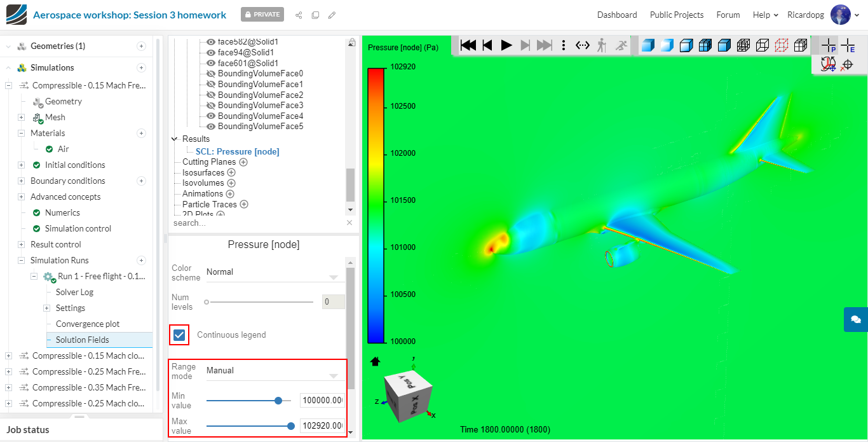Image resolution: width=868 pixels, height=442 pixels.
Task: Select the plain outline cube render mode
Action: (763, 45)
